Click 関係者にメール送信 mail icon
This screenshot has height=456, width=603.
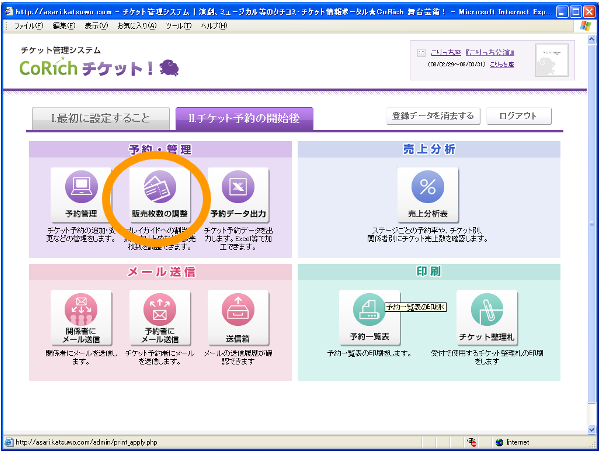80,309
